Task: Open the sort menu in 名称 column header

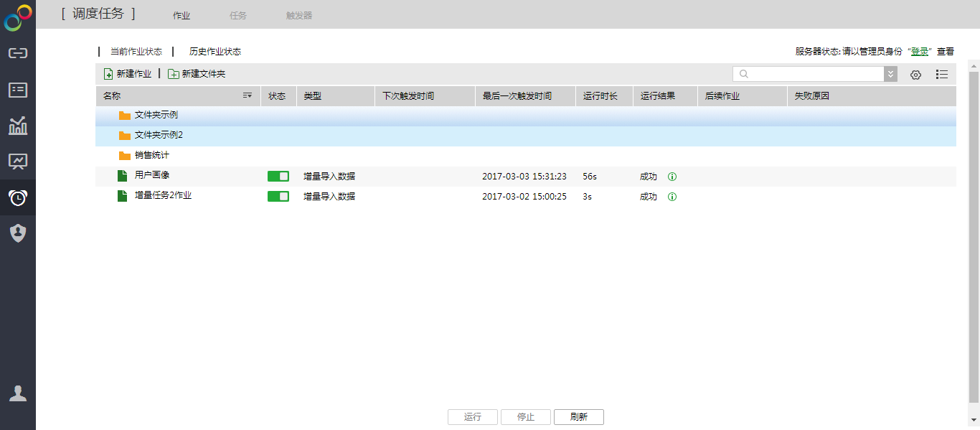Action: tap(248, 96)
